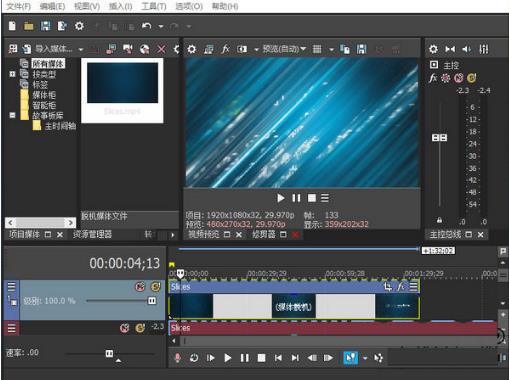
Task: Adjust the master volume fader
Action: [439, 137]
